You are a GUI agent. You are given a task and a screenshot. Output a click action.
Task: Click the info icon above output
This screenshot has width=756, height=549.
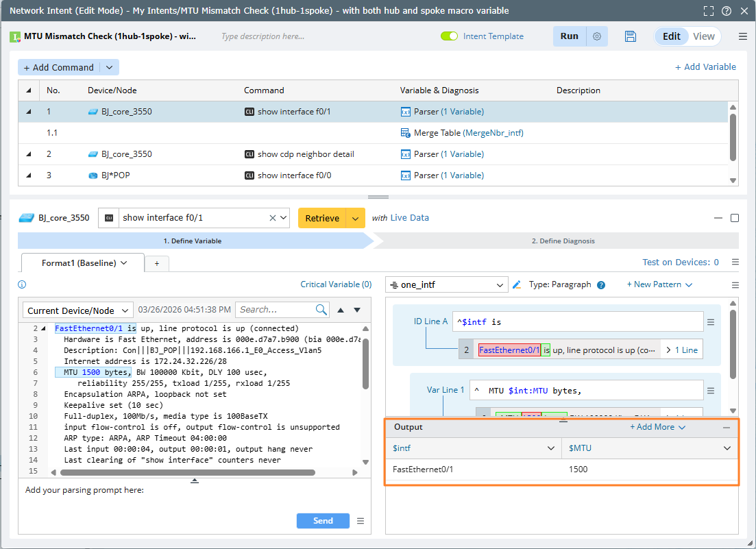(22, 284)
